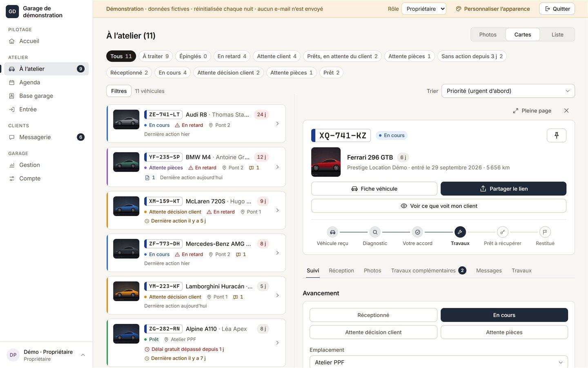
Task: Filter by En retard chip
Action: 232,56
